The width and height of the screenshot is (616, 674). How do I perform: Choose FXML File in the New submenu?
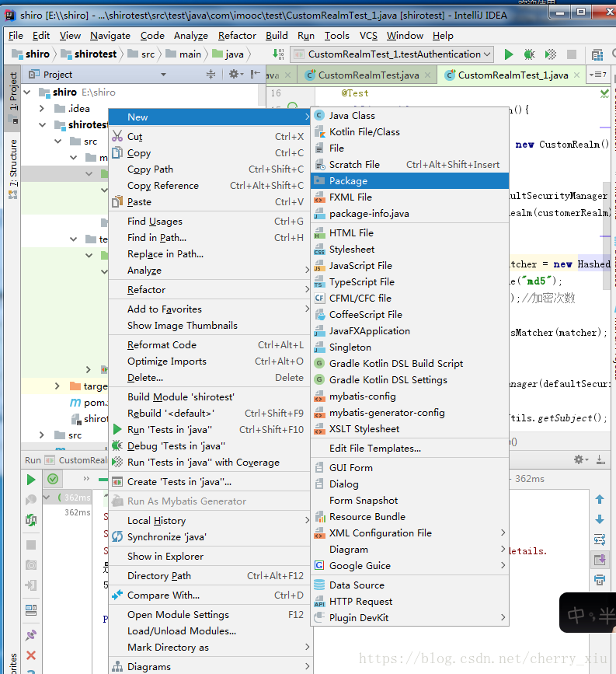pos(410,197)
